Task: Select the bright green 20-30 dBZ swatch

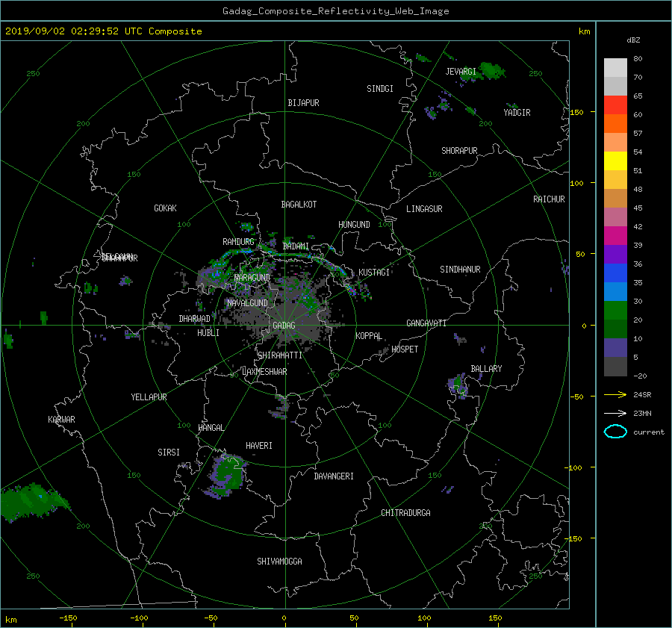Action: (615, 311)
